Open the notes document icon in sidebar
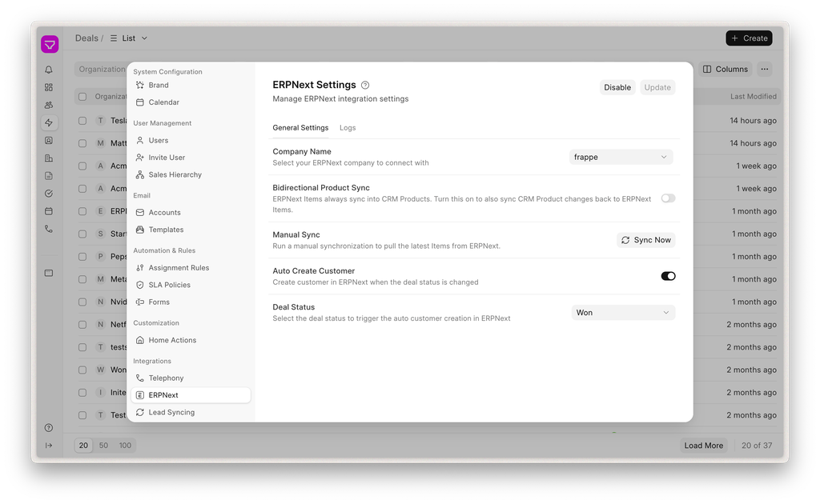This screenshot has width=820, height=504. [x=49, y=176]
